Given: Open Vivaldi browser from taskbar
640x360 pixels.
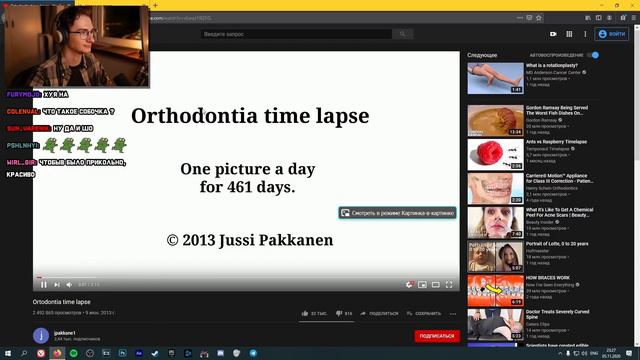Looking at the screenshot, I should [x=41, y=353].
